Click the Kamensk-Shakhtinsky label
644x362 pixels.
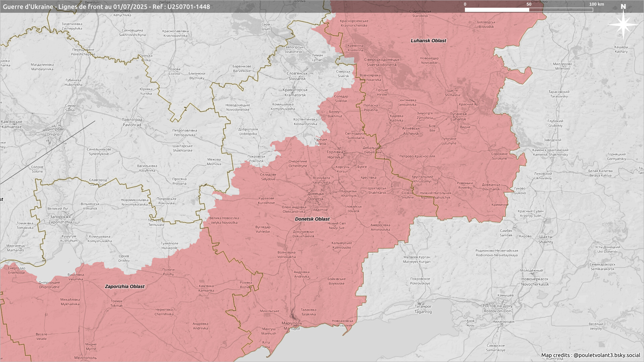pos(550,153)
